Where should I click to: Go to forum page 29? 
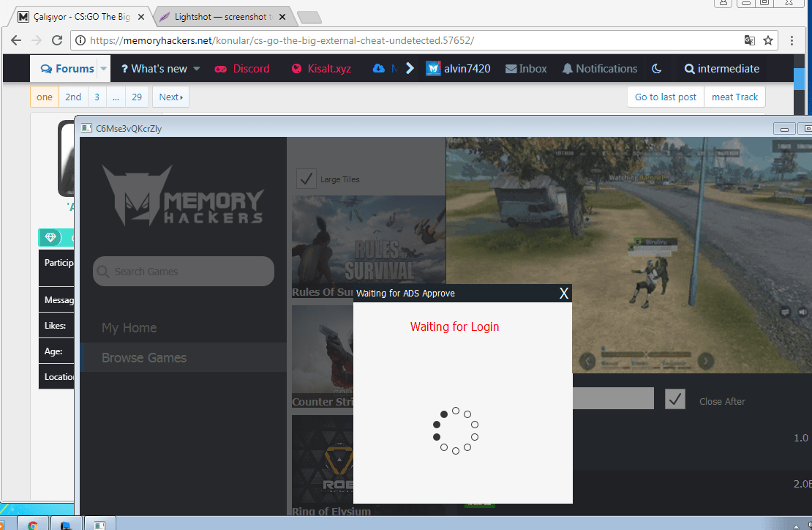(137, 97)
